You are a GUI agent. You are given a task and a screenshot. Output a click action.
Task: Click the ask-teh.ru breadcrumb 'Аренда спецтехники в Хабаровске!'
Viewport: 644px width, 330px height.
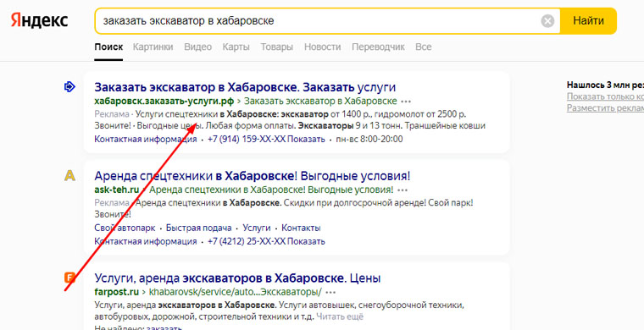point(271,190)
